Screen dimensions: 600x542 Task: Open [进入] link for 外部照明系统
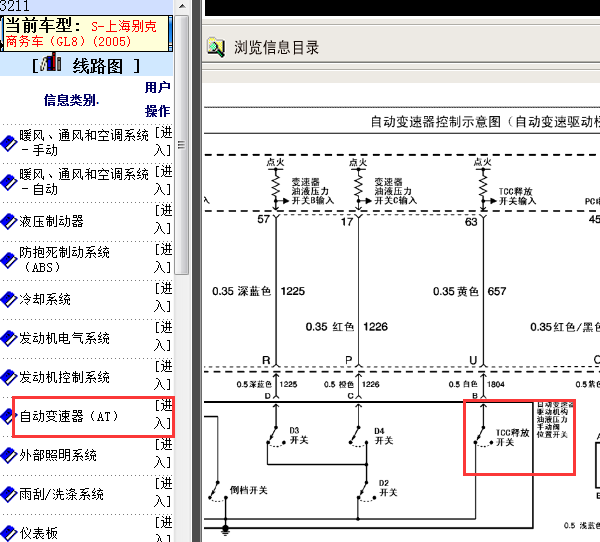[x=163, y=454]
